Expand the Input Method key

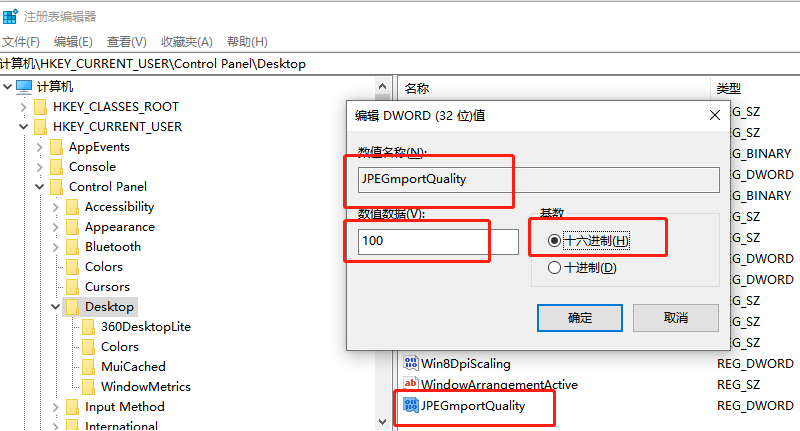56,407
